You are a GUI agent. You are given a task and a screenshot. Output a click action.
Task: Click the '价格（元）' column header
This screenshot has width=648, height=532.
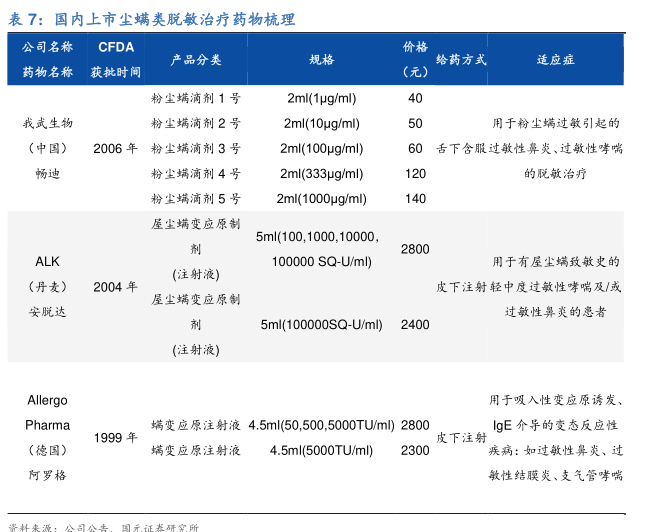click(x=415, y=59)
